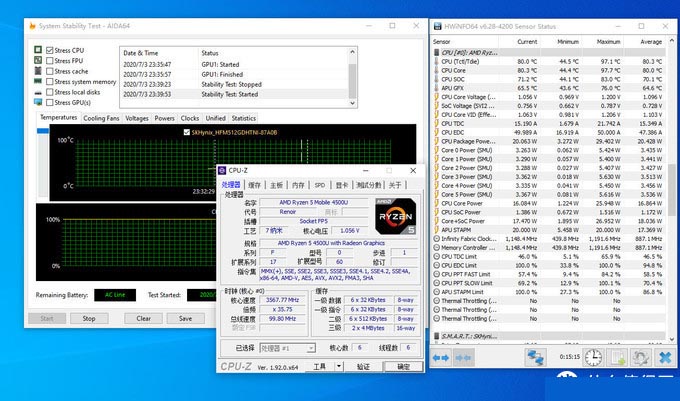
Task: Click the AC Line battery status field
Action: 115,295
